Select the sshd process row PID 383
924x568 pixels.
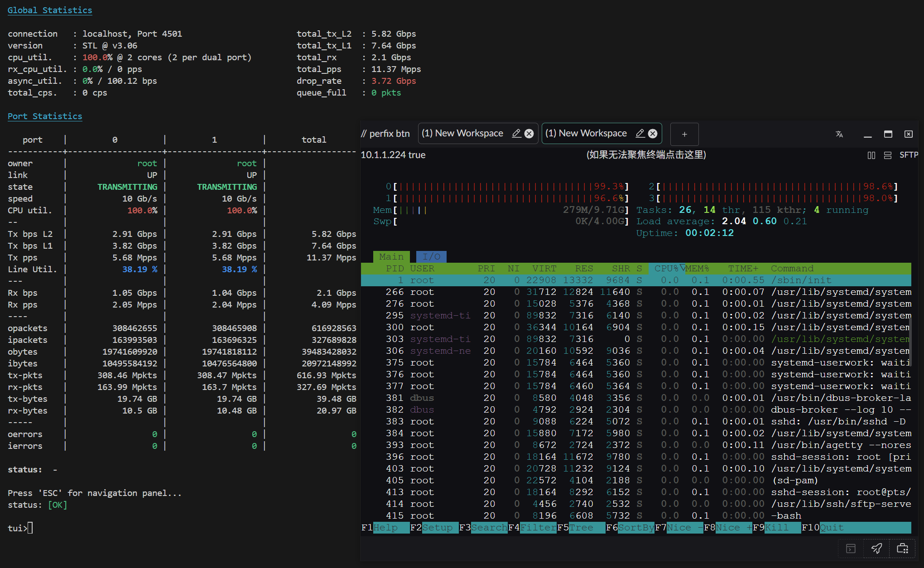634,422
